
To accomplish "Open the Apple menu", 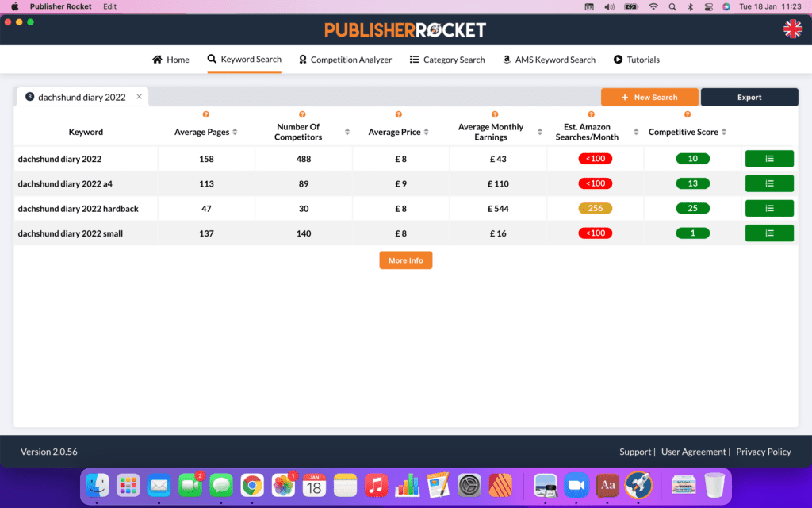I will point(14,6).
